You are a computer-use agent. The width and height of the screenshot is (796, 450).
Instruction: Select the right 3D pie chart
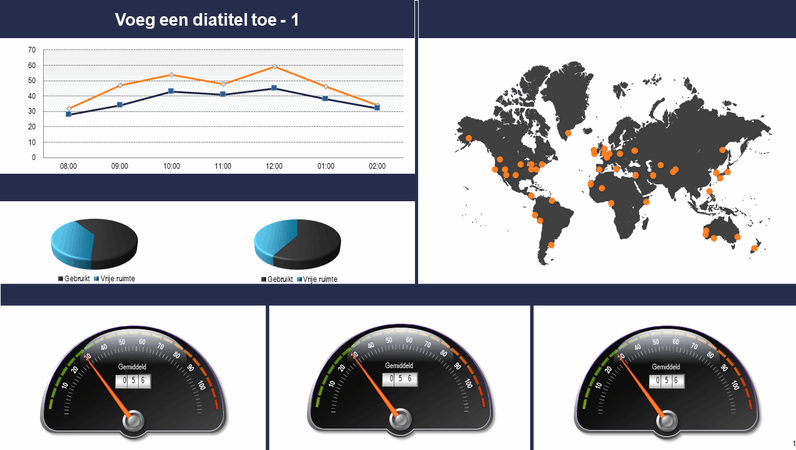point(297,241)
